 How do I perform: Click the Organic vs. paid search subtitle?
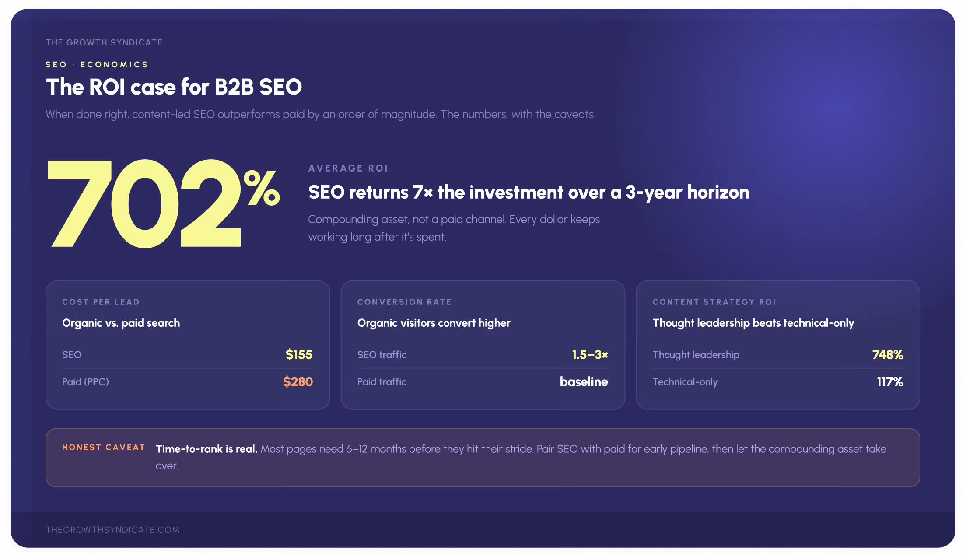(x=121, y=323)
